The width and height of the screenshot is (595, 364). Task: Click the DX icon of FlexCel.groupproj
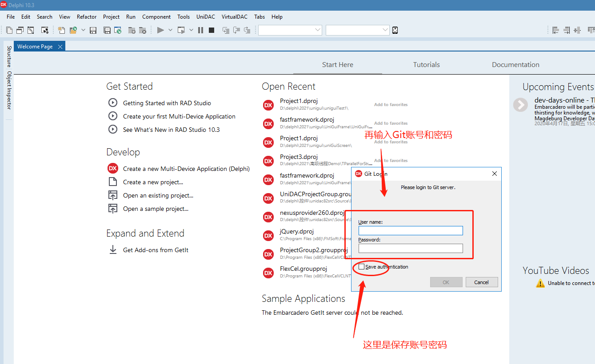[x=268, y=273]
